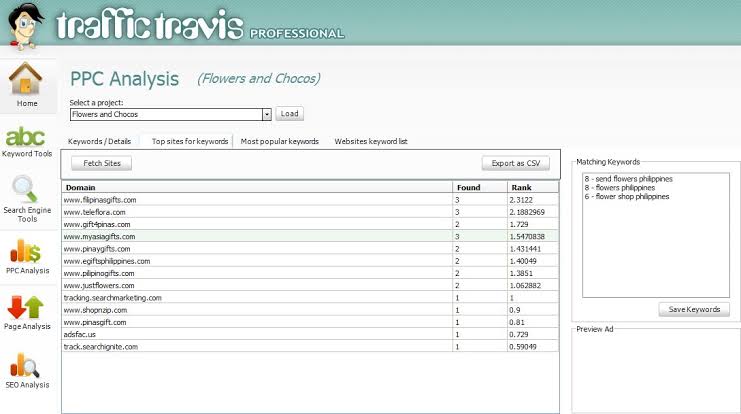Click rank value 1.5470838
The height and width of the screenshot is (414, 741).
click(x=527, y=237)
